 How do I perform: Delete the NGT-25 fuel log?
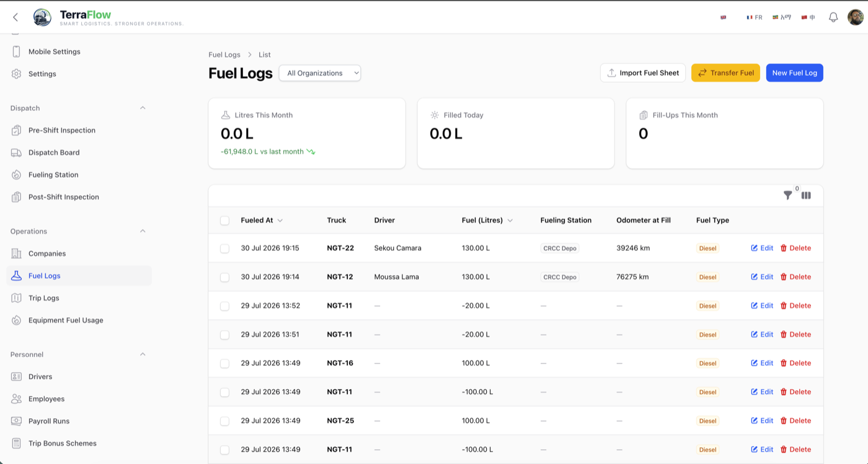click(x=795, y=421)
